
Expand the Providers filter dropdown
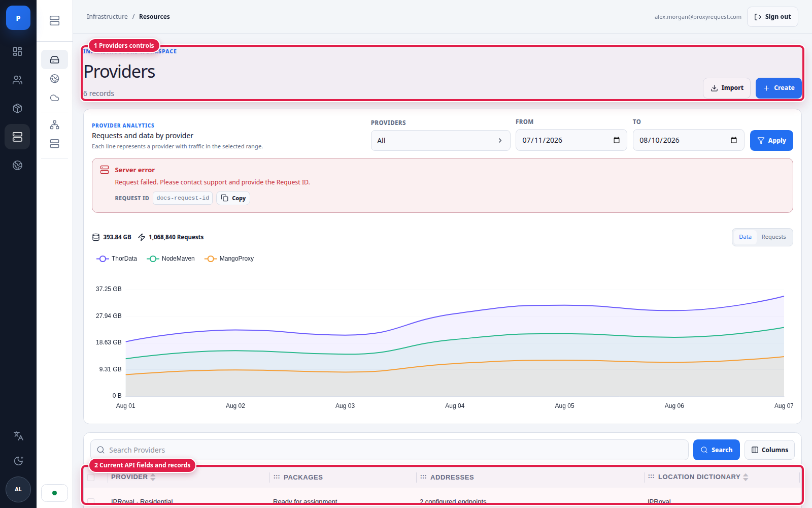pos(441,141)
